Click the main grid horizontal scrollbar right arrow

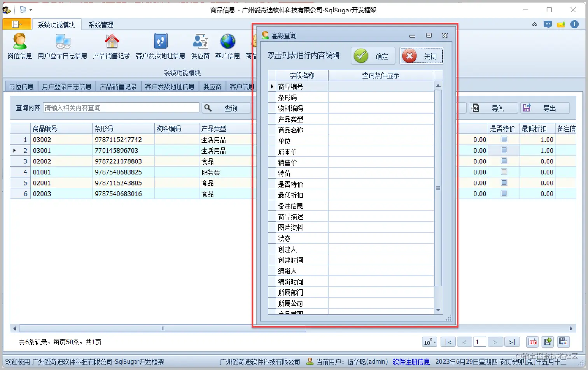click(x=571, y=328)
